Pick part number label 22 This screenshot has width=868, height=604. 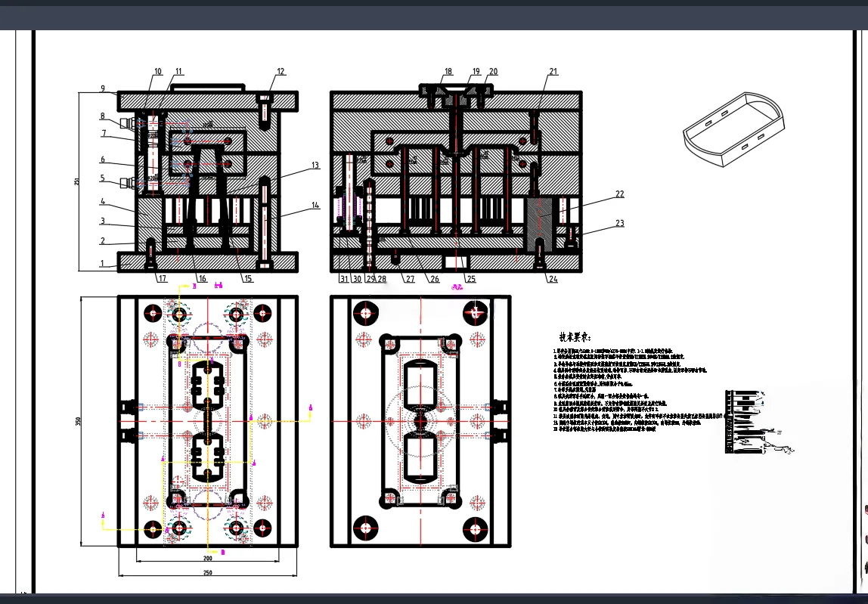pos(619,194)
